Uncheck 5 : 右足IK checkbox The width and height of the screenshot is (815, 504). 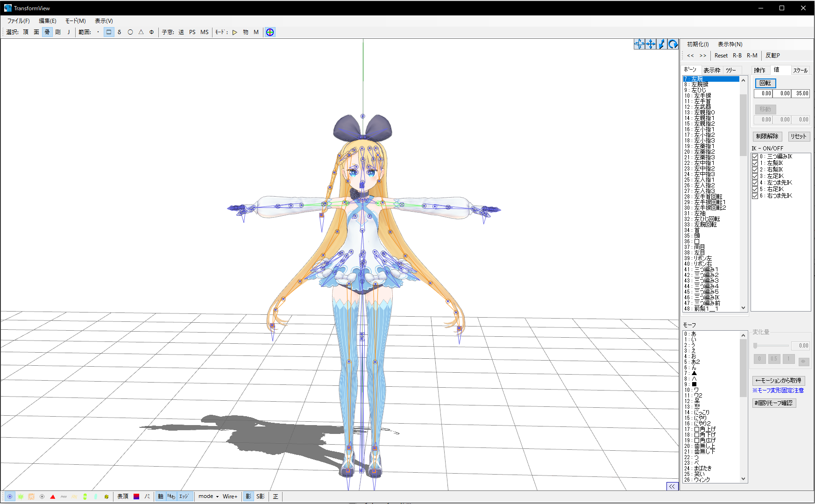tap(755, 189)
